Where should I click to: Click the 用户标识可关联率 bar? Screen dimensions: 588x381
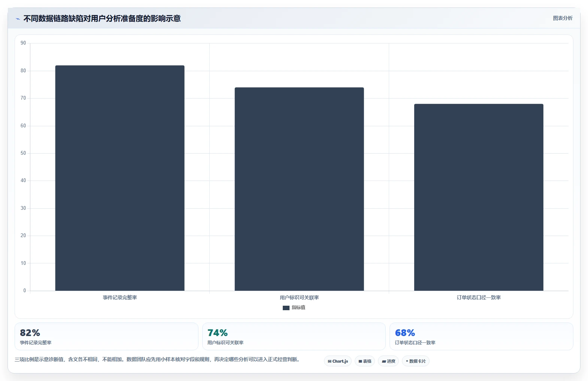(x=299, y=189)
